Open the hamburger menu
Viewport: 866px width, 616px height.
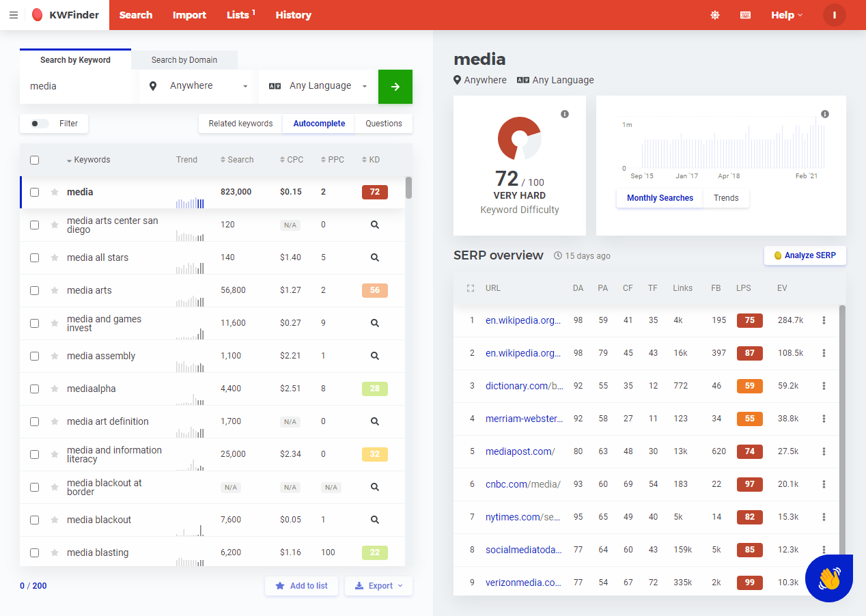[x=14, y=15]
